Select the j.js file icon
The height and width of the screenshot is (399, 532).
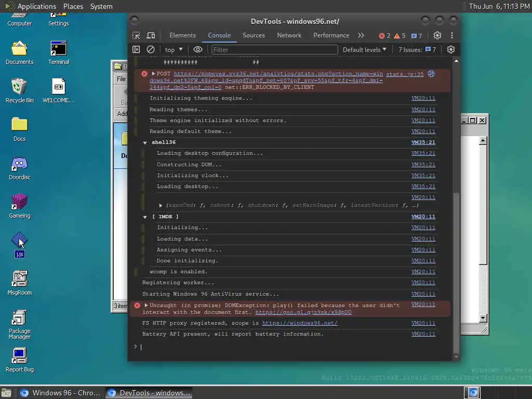coord(19,245)
